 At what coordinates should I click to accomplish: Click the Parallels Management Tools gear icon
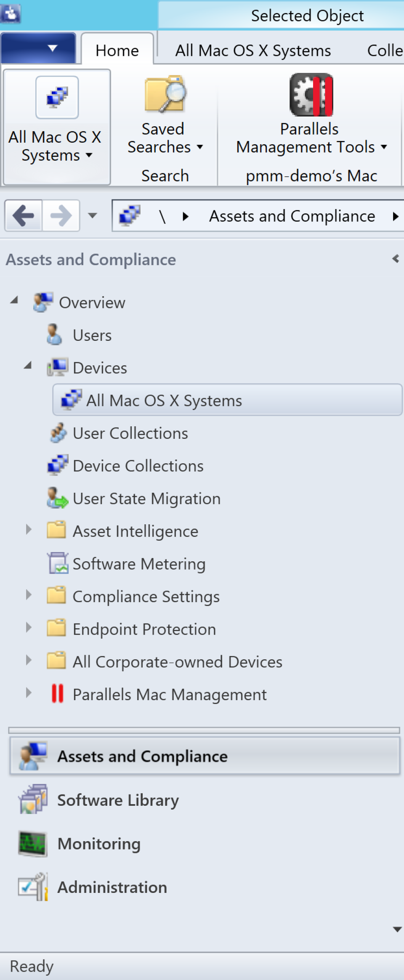(x=311, y=95)
